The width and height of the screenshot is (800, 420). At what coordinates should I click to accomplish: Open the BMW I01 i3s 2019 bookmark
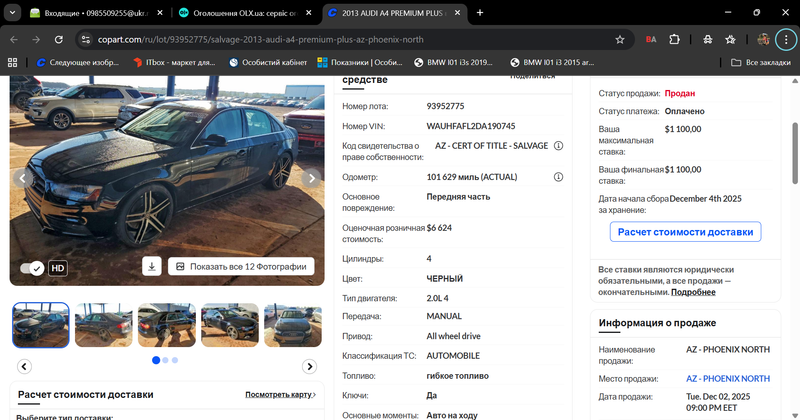pos(453,62)
